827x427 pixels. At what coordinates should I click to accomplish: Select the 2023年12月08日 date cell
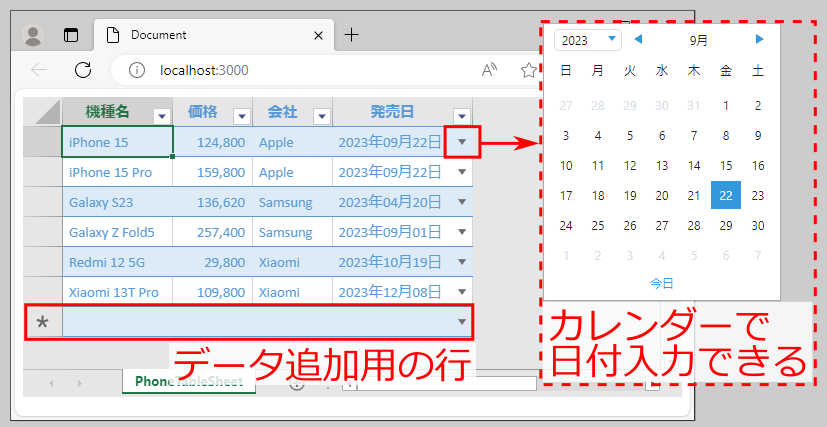(402, 292)
